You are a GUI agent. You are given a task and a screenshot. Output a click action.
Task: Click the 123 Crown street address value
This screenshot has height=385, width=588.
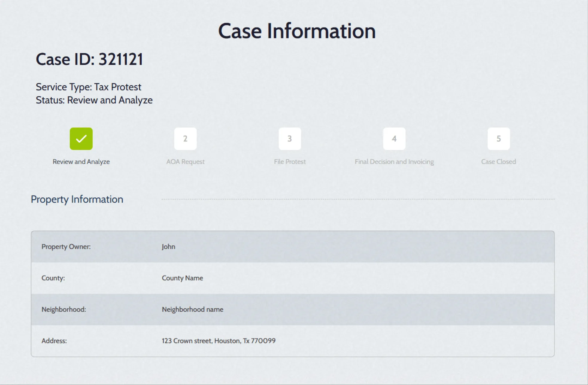click(219, 341)
